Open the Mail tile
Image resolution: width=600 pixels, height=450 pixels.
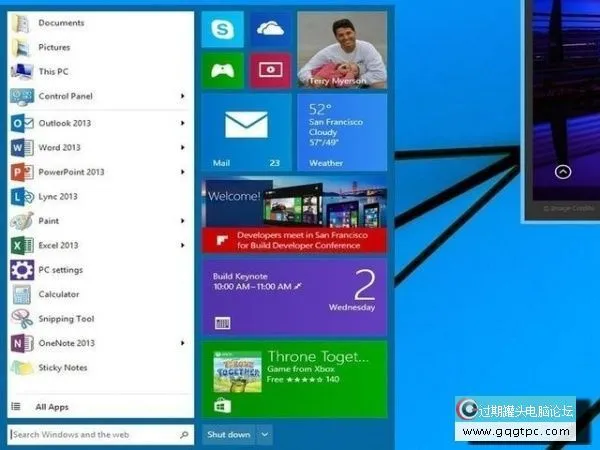pos(246,131)
